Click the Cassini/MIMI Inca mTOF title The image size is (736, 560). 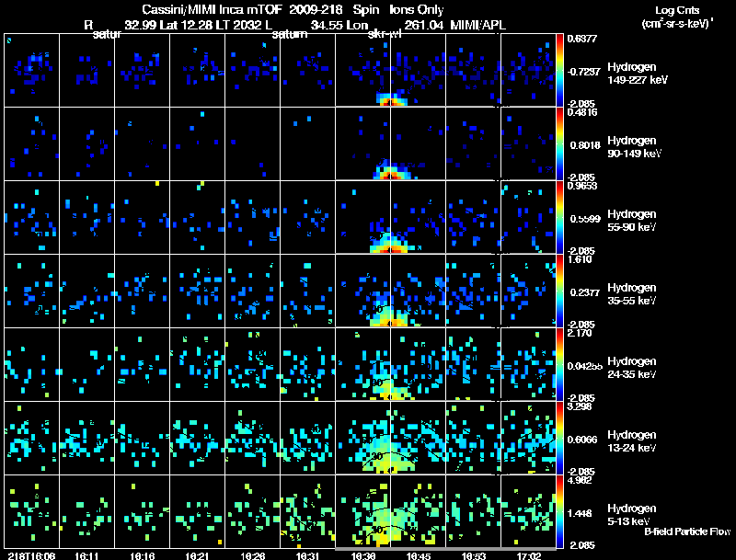click(x=212, y=9)
